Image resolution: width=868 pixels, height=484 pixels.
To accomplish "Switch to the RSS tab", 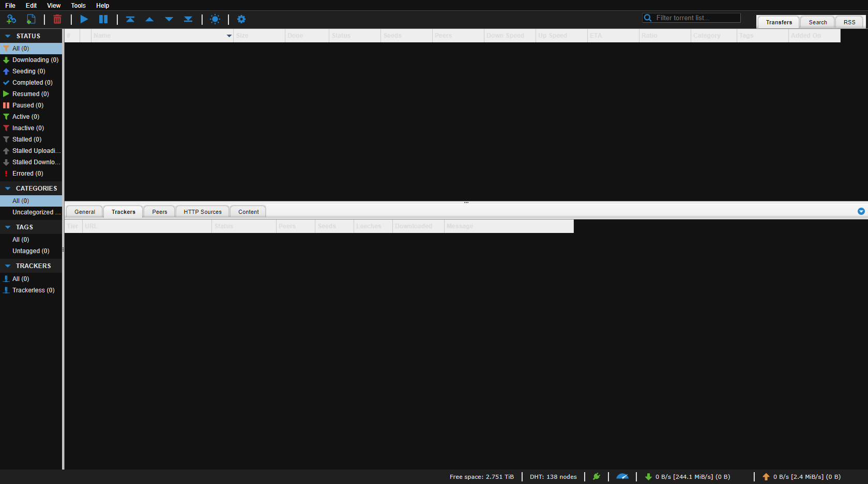I will (849, 22).
